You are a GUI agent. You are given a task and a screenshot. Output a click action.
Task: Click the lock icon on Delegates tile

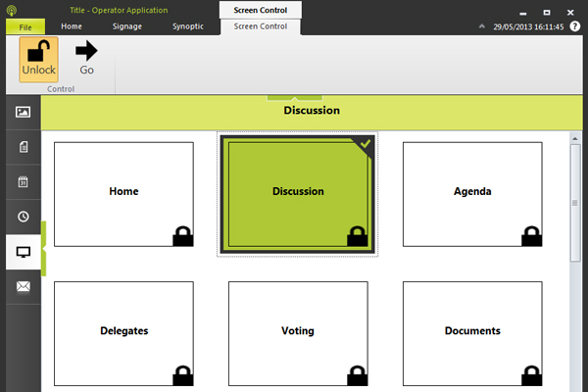(x=183, y=375)
